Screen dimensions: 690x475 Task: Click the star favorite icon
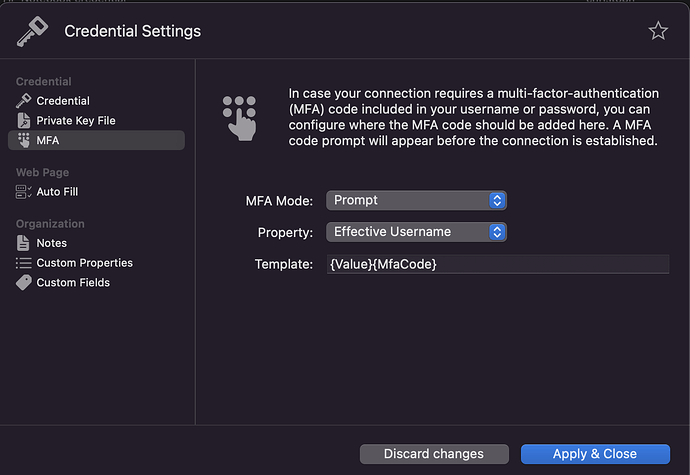coord(658,31)
